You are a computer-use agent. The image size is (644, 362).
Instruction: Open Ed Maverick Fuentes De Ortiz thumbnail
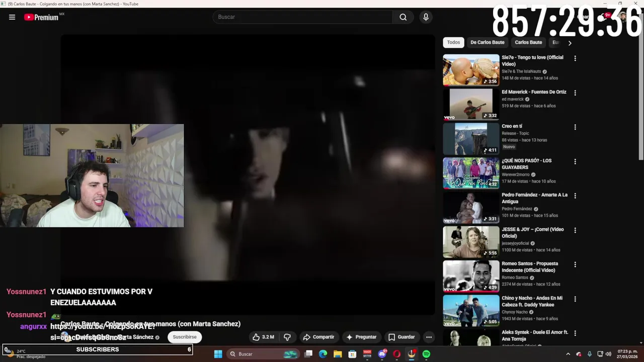tap(471, 105)
